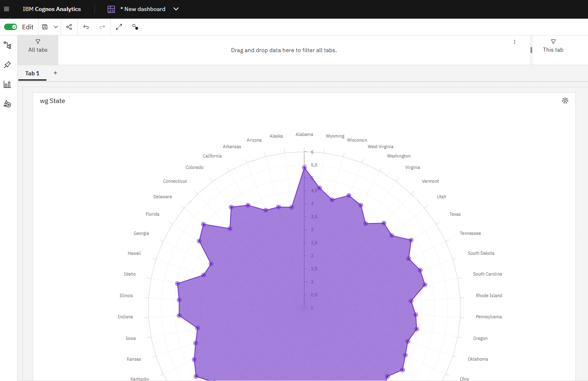
Task: Click the IBM Cognos Analytics logo
Action: 52,9
